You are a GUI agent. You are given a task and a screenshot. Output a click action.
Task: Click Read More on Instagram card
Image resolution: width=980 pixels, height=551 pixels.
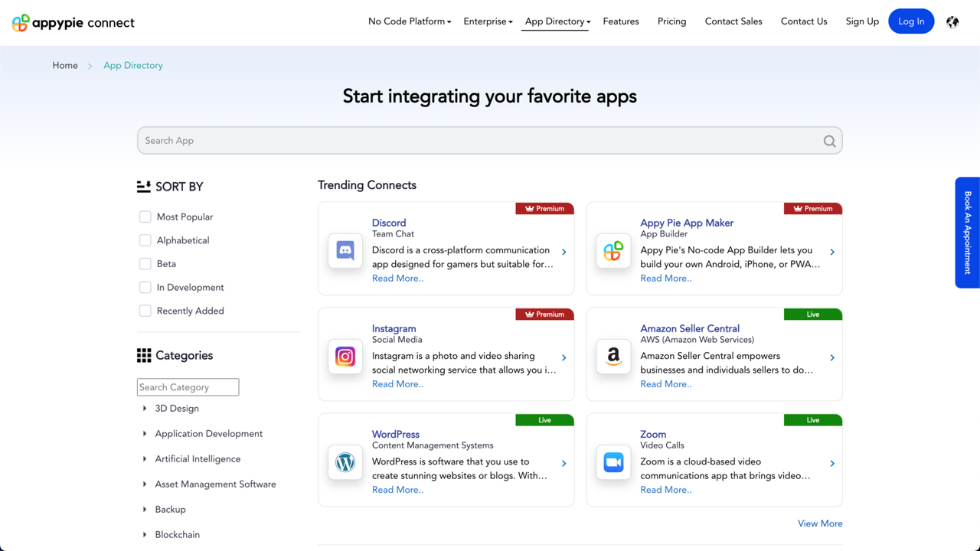pyautogui.click(x=397, y=384)
